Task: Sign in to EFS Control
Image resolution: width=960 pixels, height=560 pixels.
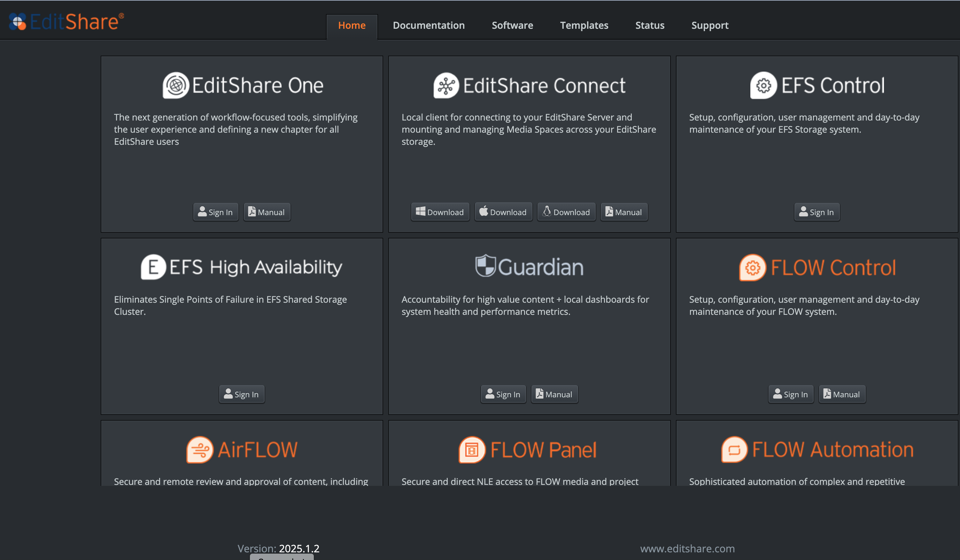Action: click(x=817, y=212)
